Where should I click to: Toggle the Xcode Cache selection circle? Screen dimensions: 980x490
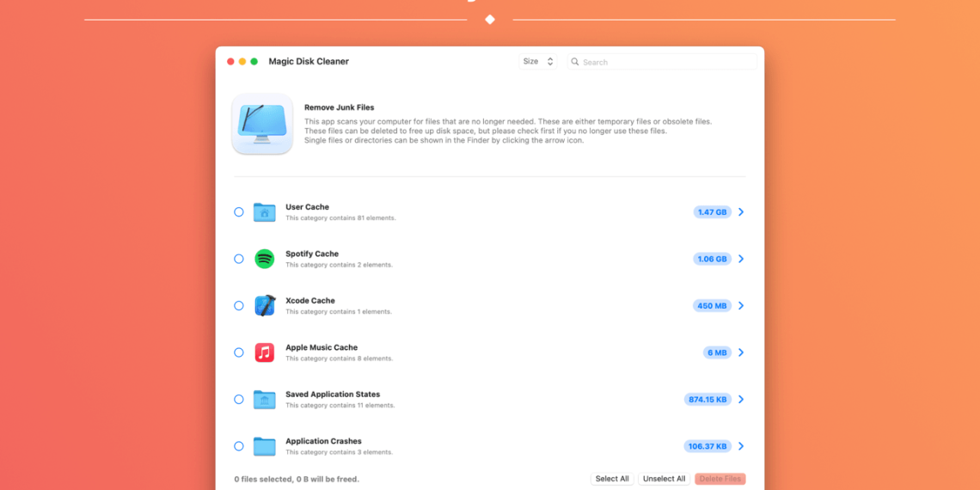click(239, 306)
